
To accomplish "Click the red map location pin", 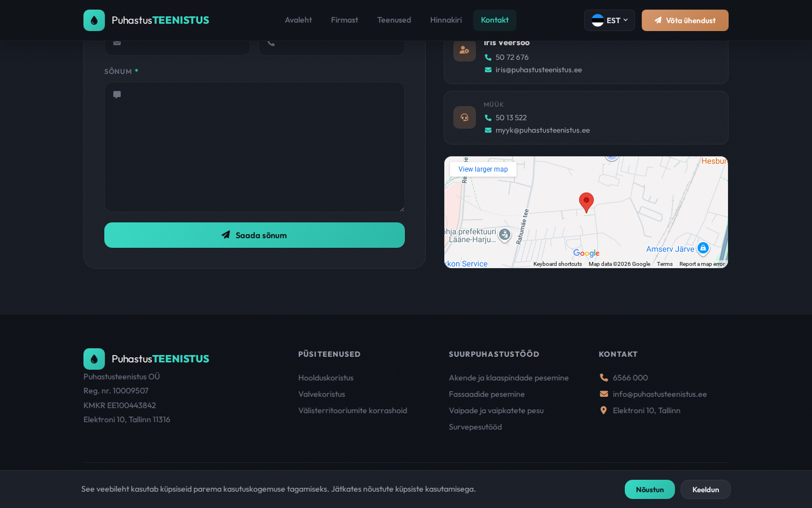I will coord(586,202).
